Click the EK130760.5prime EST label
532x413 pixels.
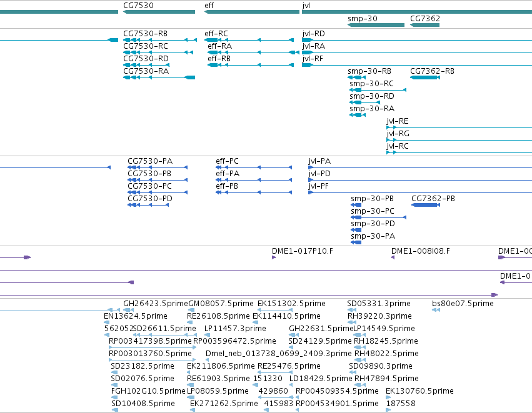point(419,391)
